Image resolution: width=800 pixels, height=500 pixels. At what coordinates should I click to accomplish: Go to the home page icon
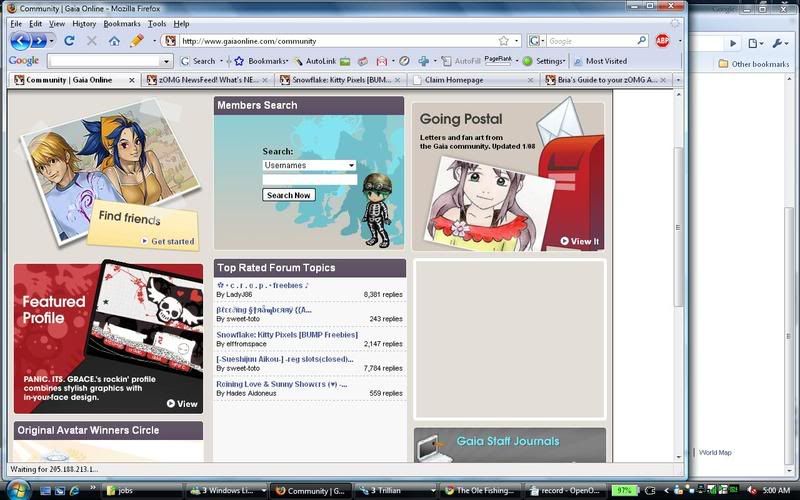coord(114,41)
